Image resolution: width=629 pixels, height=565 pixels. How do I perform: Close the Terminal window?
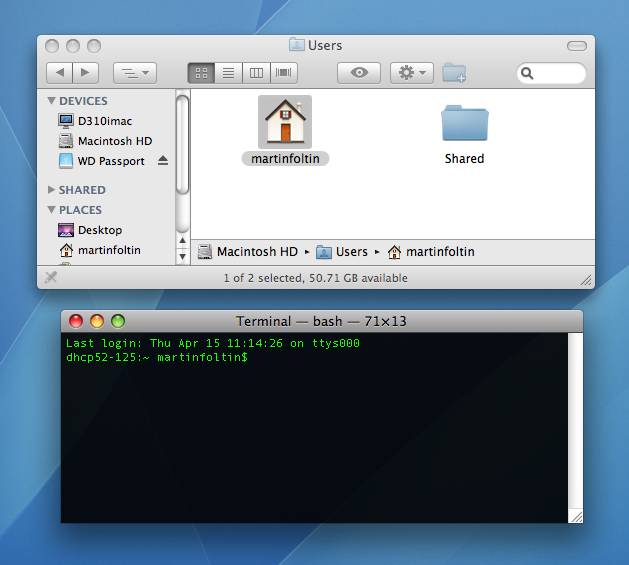pos(76,321)
